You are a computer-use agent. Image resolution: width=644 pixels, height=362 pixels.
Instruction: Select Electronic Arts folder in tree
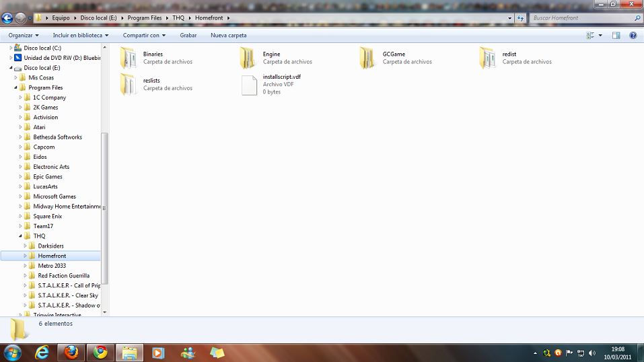click(x=51, y=166)
